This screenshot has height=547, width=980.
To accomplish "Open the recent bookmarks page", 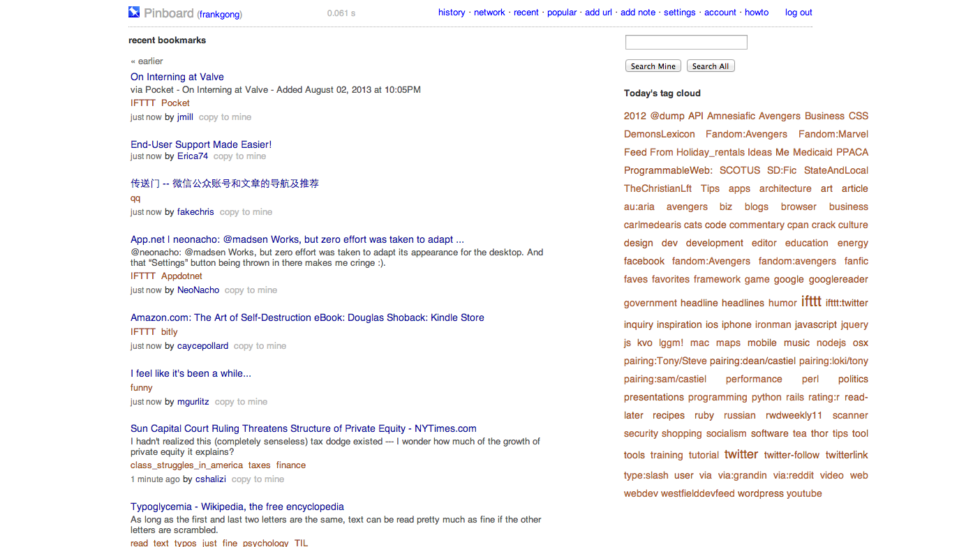I will pos(526,13).
